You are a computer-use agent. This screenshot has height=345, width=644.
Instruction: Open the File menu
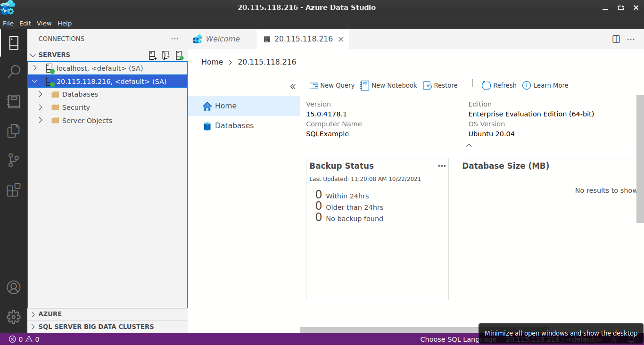[8, 23]
